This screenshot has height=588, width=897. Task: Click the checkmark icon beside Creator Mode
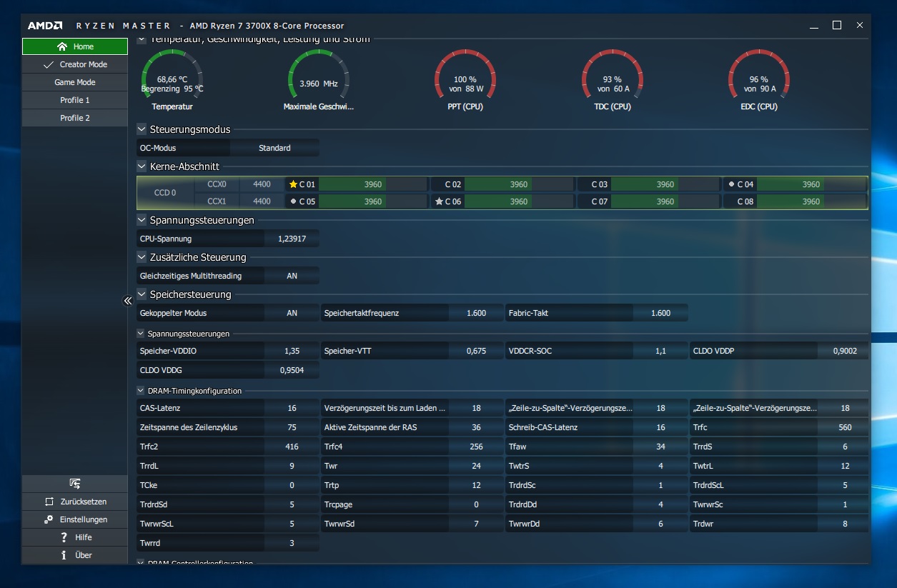[49, 64]
